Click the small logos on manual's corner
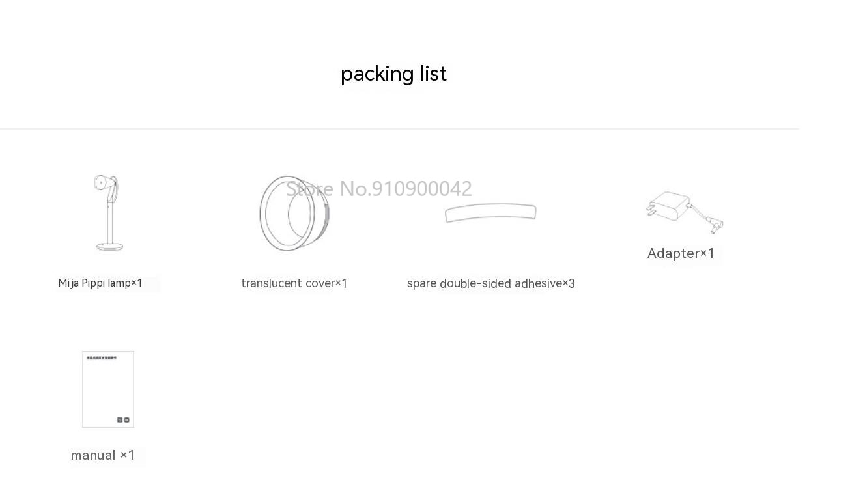This screenshot has height=504, width=865. coord(123,420)
